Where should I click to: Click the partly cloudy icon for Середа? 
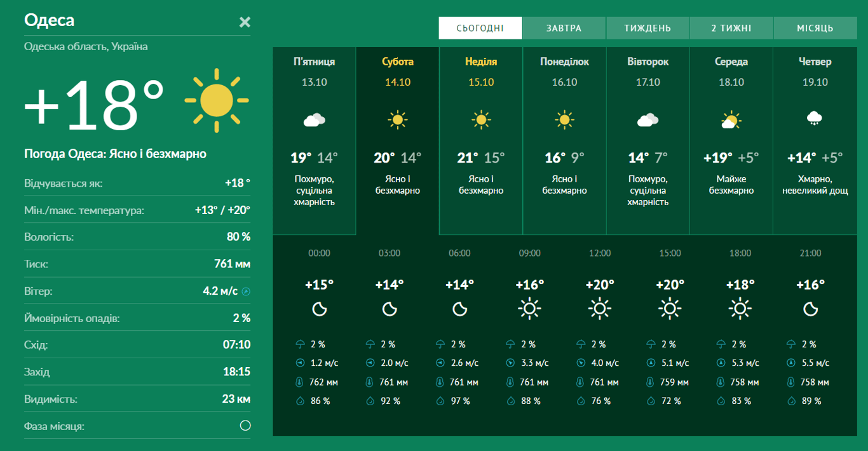pos(731,119)
